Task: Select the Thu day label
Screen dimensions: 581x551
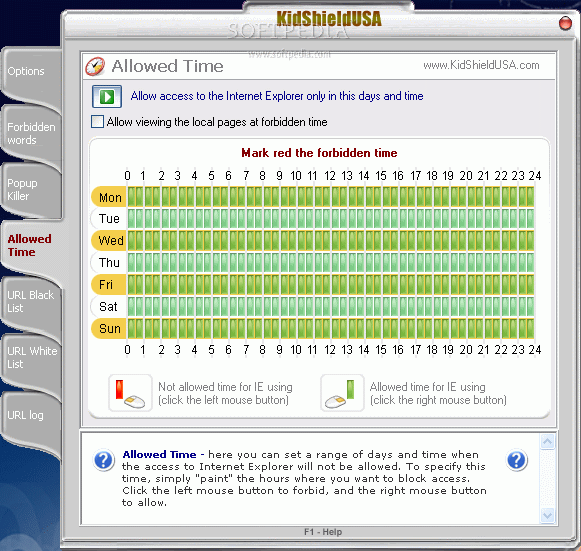Action: pyautogui.click(x=109, y=263)
